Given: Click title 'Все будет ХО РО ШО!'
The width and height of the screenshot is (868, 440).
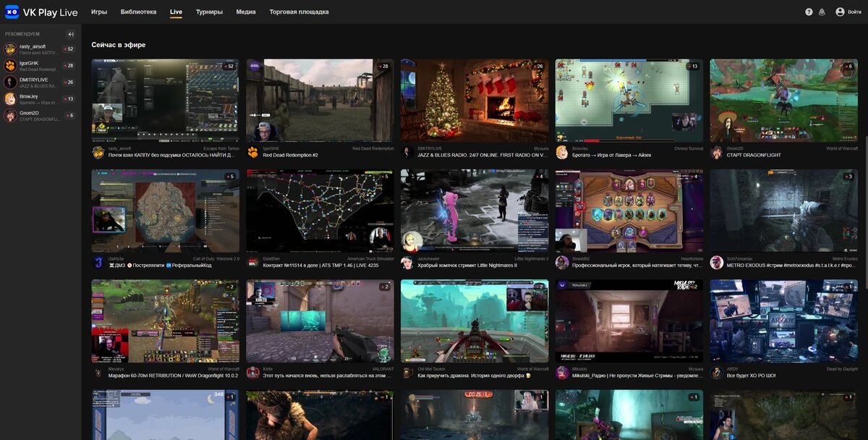Looking at the screenshot, I should tap(751, 376).
